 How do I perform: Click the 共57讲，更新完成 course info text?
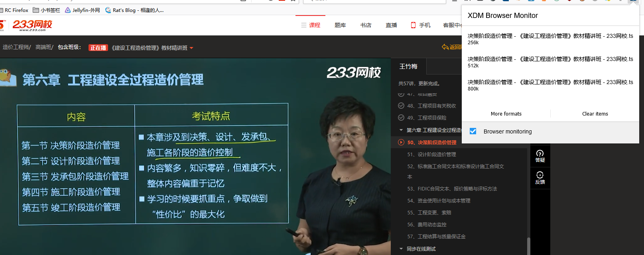[x=419, y=84]
